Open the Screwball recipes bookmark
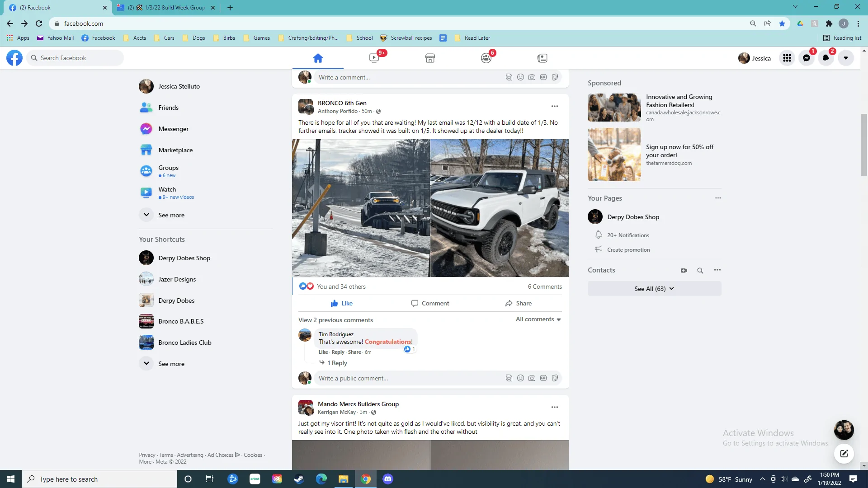This screenshot has height=488, width=868. tap(406, 38)
